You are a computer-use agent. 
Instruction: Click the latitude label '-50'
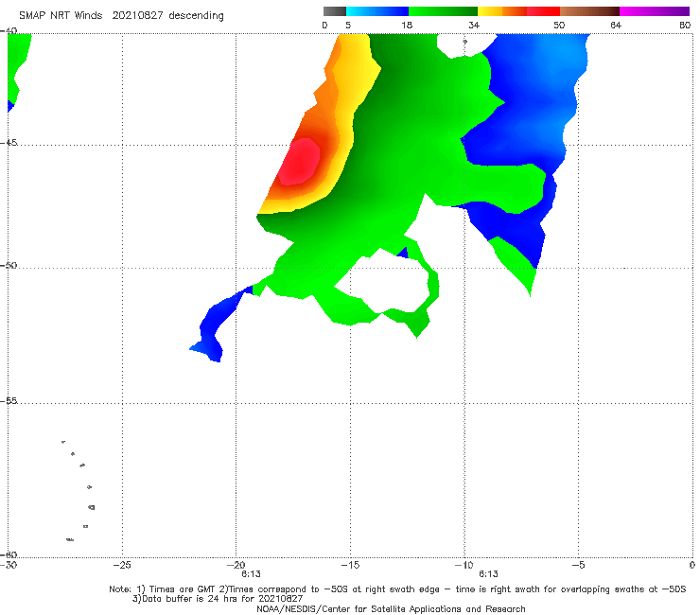tap(9, 265)
